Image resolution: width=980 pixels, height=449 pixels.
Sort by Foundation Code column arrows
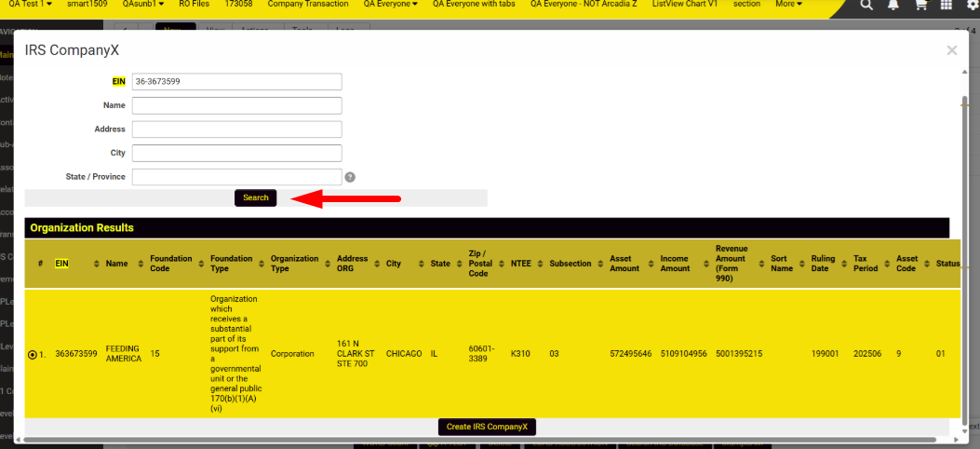(201, 264)
